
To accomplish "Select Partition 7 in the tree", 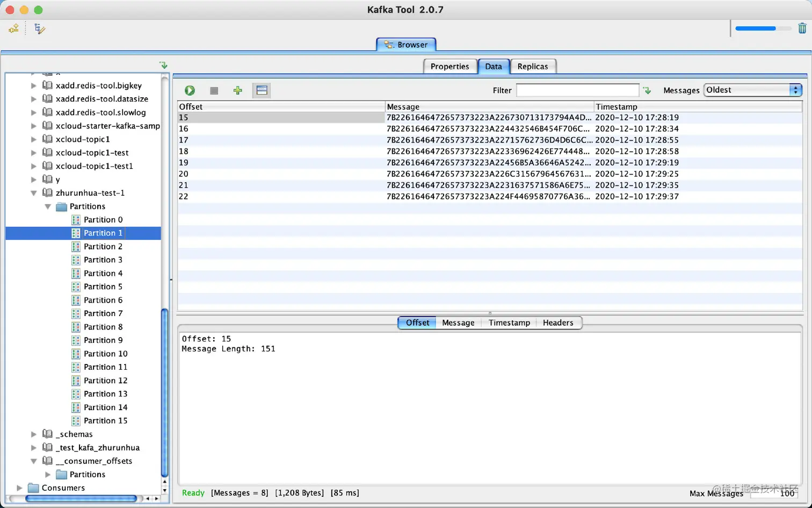I will [103, 313].
